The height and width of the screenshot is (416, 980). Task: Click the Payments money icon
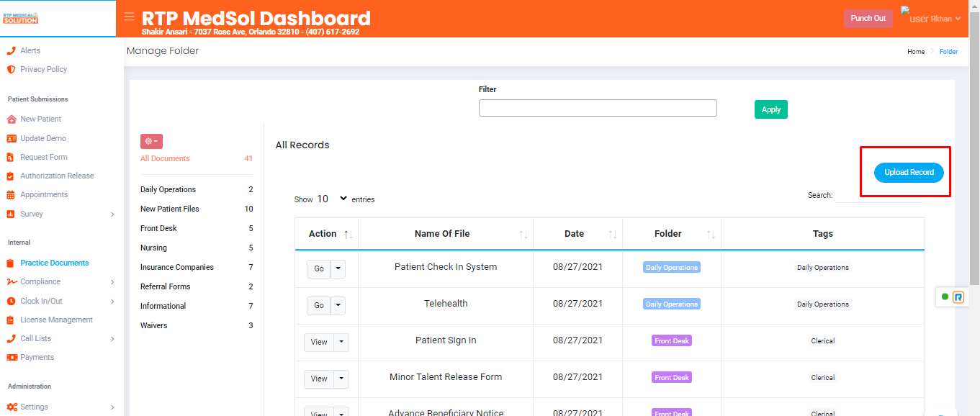(x=12, y=357)
